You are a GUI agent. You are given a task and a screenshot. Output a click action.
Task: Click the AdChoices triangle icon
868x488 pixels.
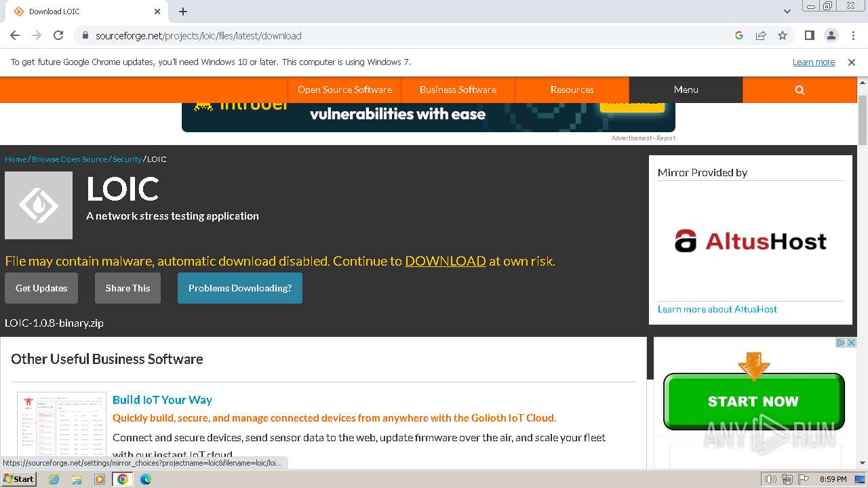(841, 343)
